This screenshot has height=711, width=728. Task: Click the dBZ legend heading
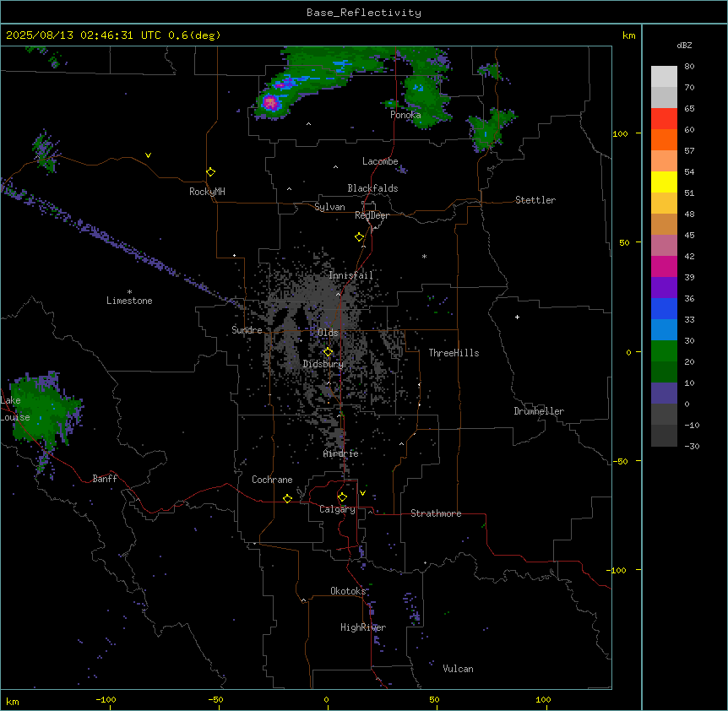click(684, 45)
